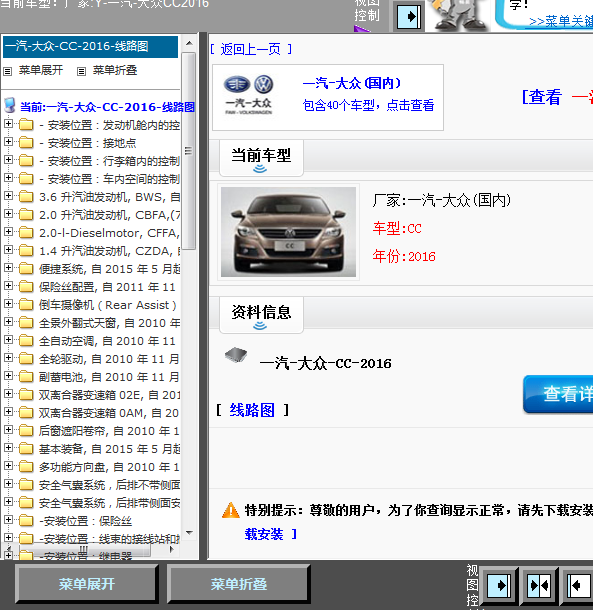Screen dimensions: 593x610
Task: Click the CC 2016 car photo thumbnail
Action: 288,232
